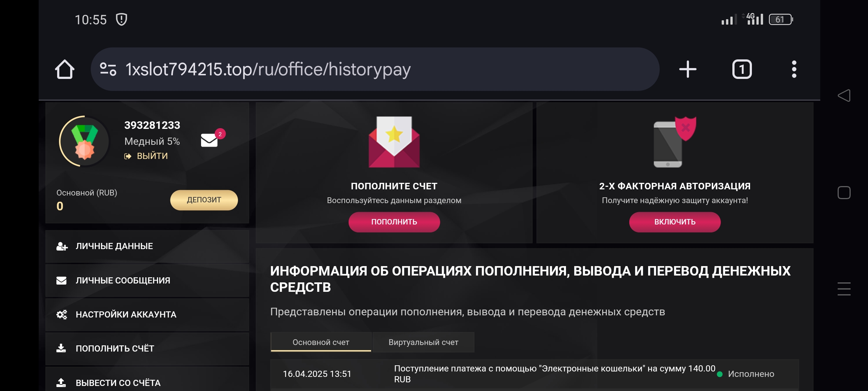Open site settings icon in address bar
This screenshot has width=868, height=391.
pyautogui.click(x=108, y=69)
